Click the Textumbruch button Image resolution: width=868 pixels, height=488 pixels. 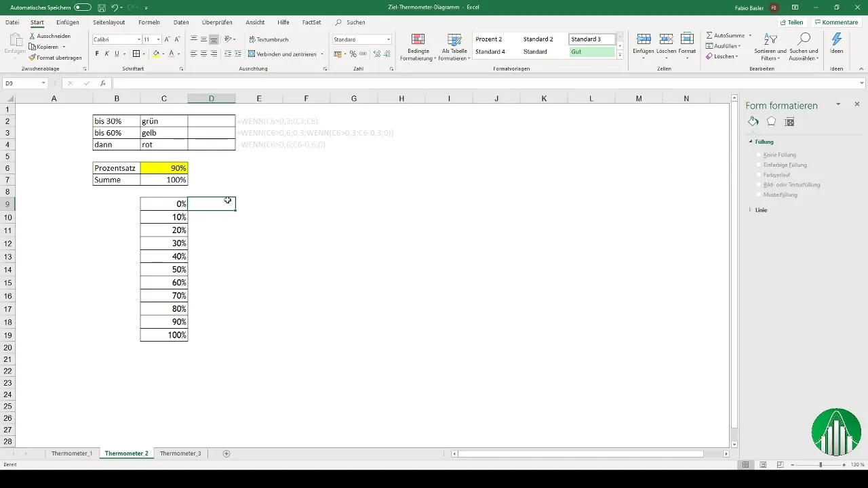[269, 39]
